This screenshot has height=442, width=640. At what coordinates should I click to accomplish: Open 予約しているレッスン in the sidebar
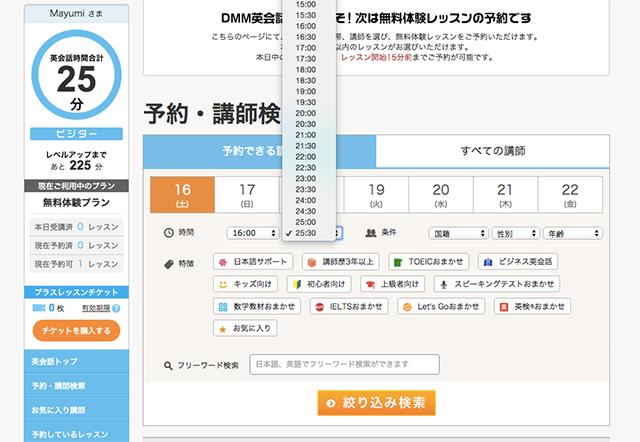(76, 433)
